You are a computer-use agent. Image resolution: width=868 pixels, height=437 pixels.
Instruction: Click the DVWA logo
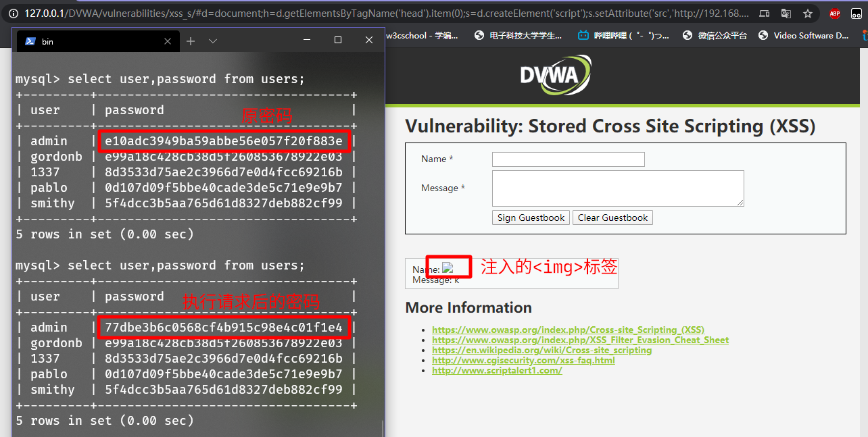tap(556, 74)
